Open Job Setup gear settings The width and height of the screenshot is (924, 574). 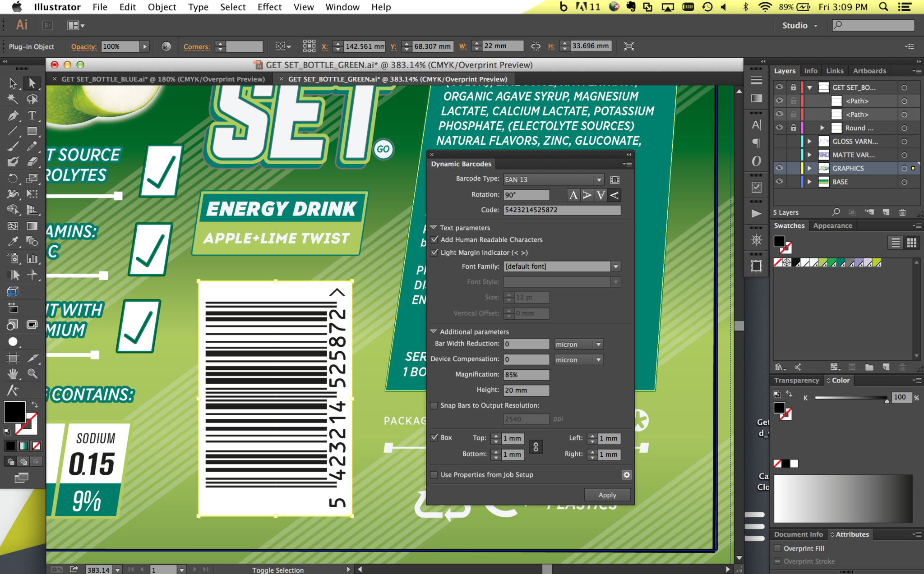[x=626, y=475]
